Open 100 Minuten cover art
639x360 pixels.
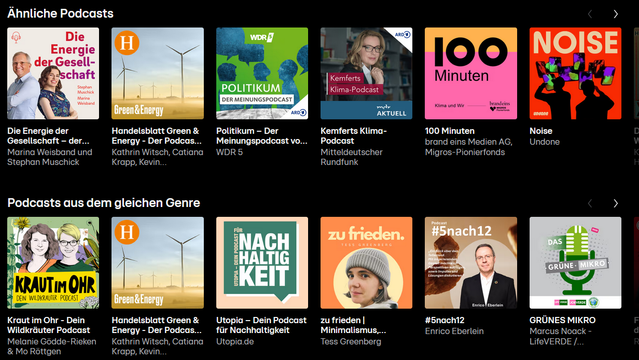471,73
